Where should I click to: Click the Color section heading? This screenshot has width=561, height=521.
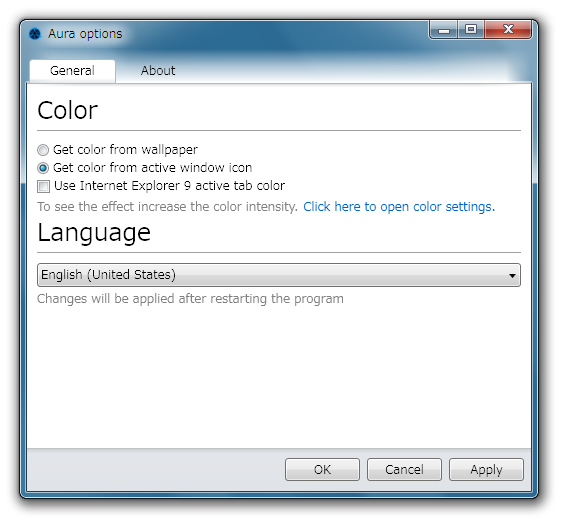(x=68, y=110)
